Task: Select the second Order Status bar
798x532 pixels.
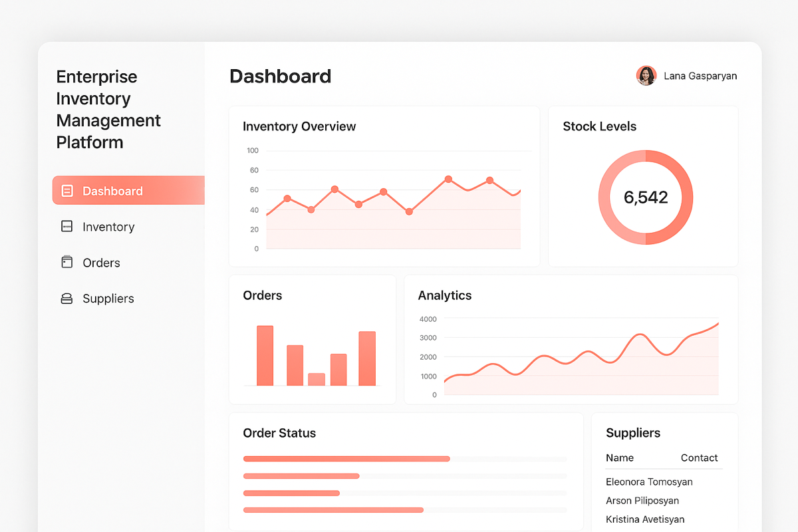Action: click(x=301, y=476)
